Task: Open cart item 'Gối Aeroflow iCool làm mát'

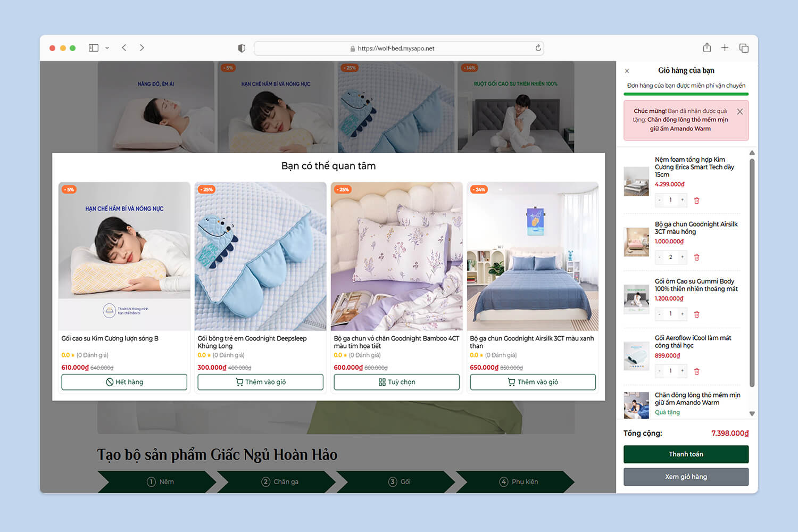Action: point(693,342)
